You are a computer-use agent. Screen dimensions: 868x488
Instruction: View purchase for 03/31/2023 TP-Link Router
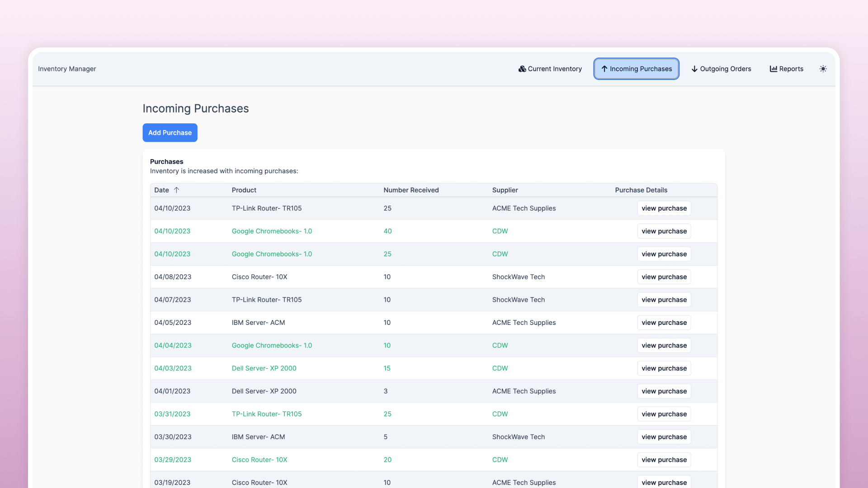664,414
